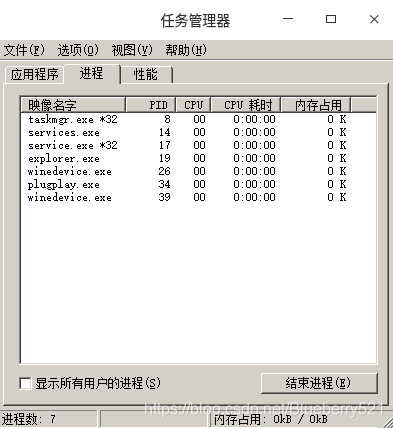Image resolution: width=393 pixels, height=428 pixels.
Task: Close the 任务管理器 window
Action: (374, 19)
